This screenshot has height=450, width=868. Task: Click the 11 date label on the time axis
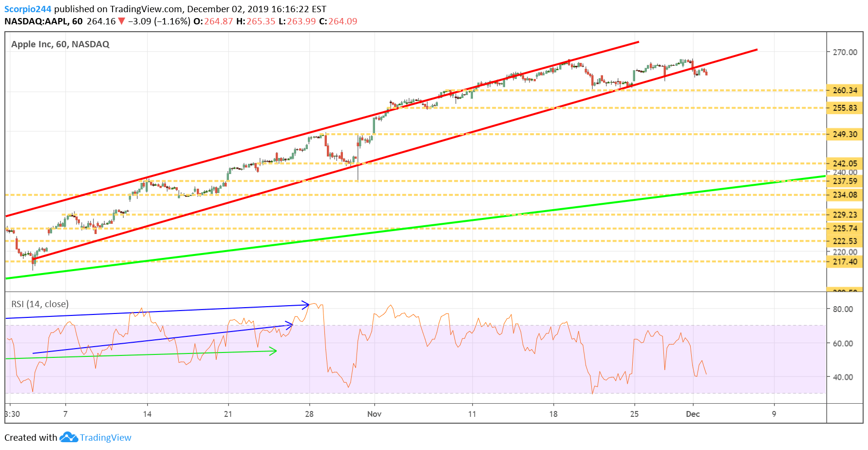(472, 414)
